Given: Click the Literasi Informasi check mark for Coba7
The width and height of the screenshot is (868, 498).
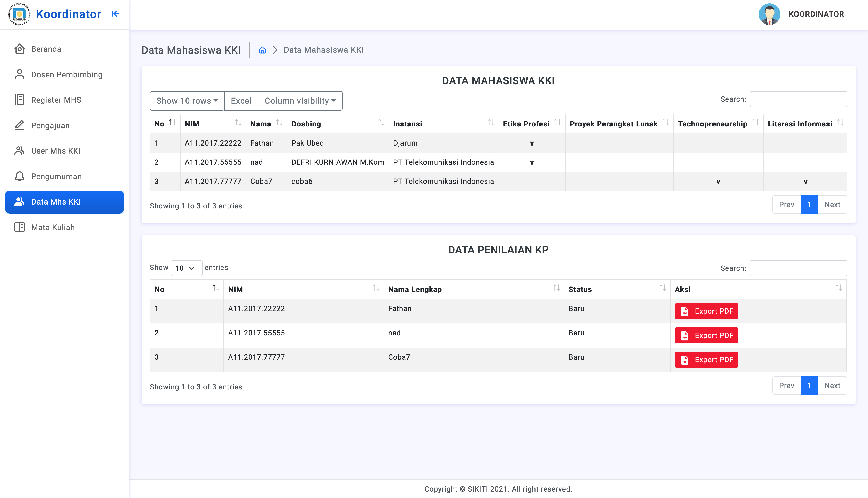Looking at the screenshot, I should 805,182.
